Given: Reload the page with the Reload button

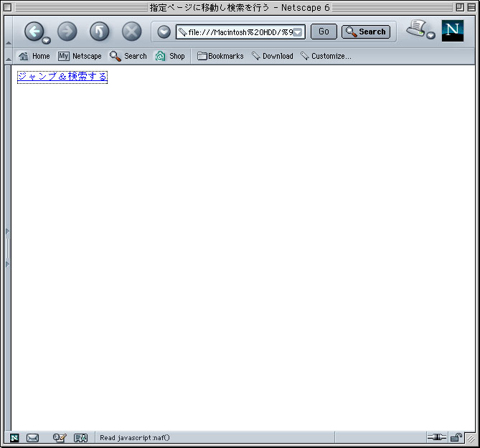Looking at the screenshot, I should click(99, 32).
